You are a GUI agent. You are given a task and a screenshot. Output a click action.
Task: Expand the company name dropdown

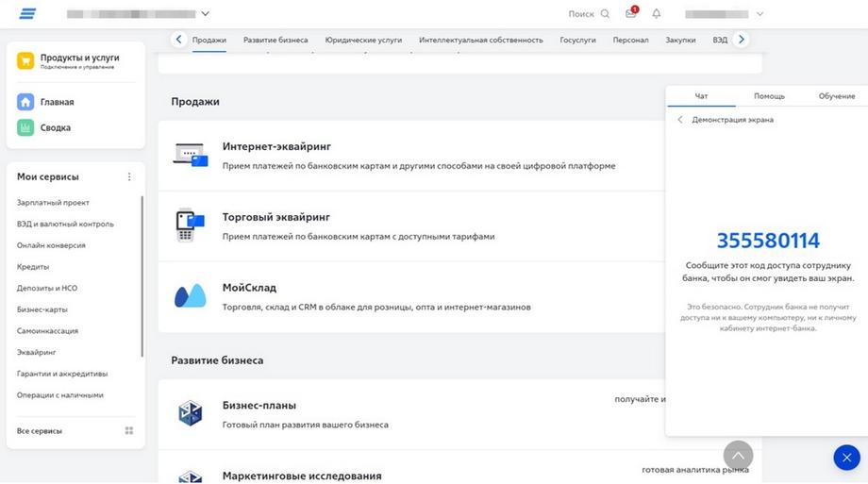206,14
